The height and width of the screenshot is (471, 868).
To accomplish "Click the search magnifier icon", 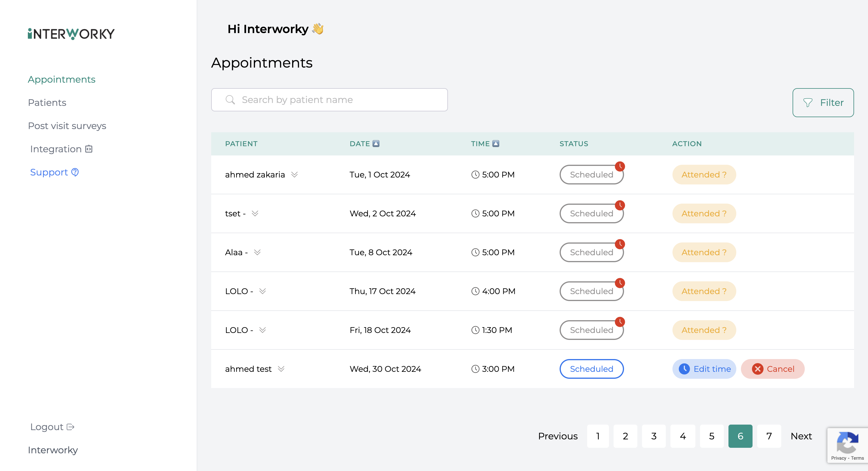I will coord(230,100).
